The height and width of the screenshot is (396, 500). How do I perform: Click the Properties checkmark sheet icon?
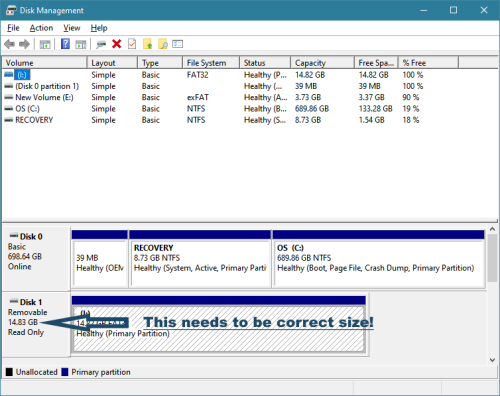pos(132,44)
